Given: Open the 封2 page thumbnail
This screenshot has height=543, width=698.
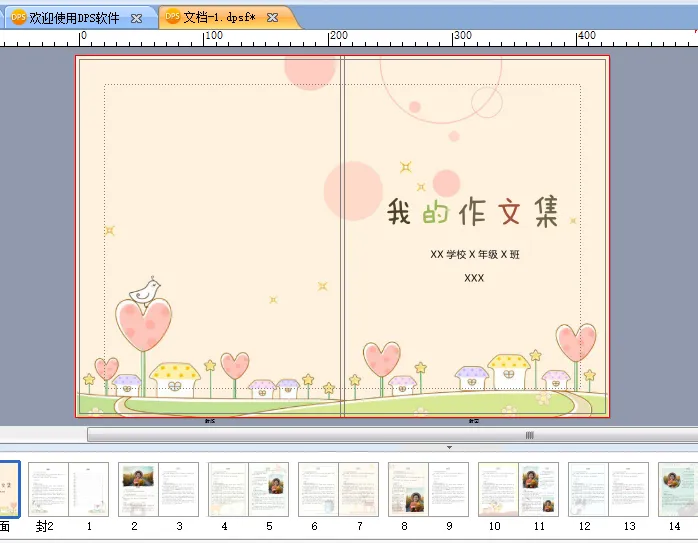Looking at the screenshot, I should tap(48, 489).
